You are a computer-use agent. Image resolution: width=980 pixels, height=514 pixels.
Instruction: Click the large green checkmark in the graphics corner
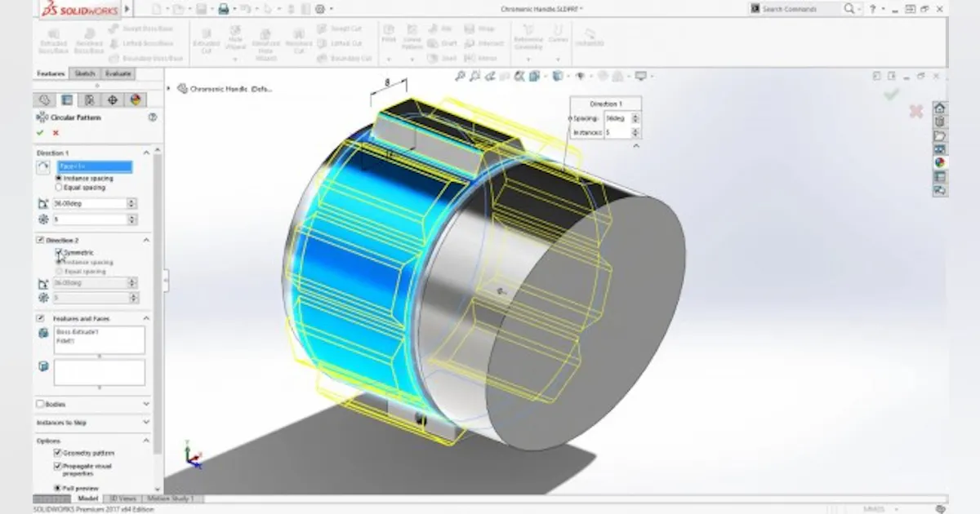point(892,95)
